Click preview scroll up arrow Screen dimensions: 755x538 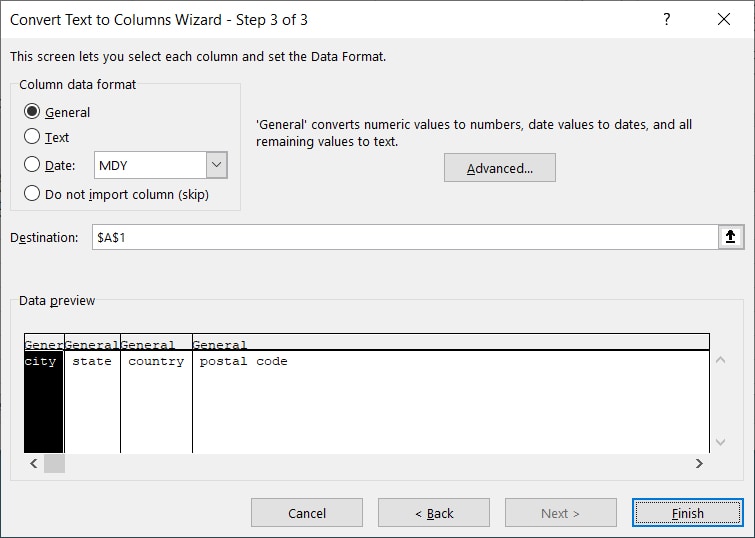point(720,360)
